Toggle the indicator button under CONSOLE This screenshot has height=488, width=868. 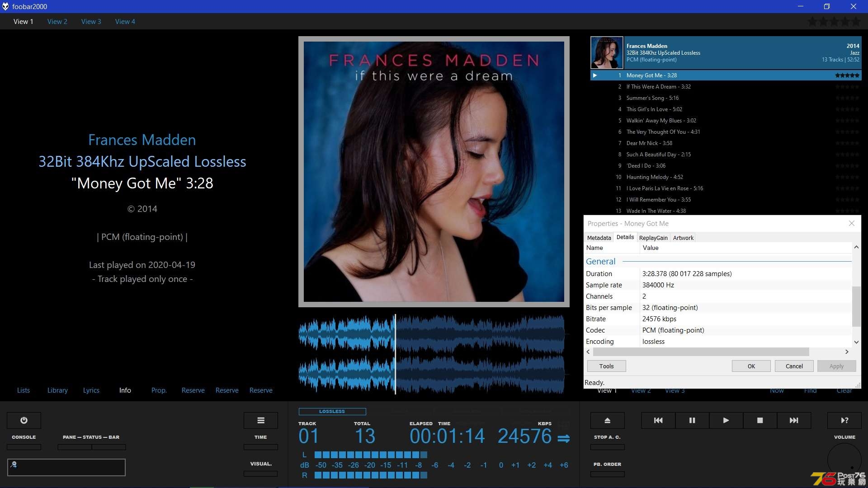pos(24,447)
